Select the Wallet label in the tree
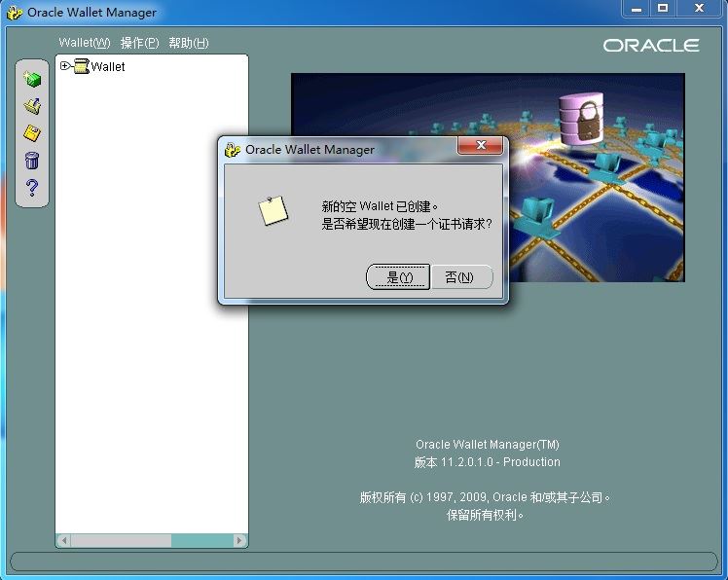Image resolution: width=728 pixels, height=580 pixels. (108, 67)
